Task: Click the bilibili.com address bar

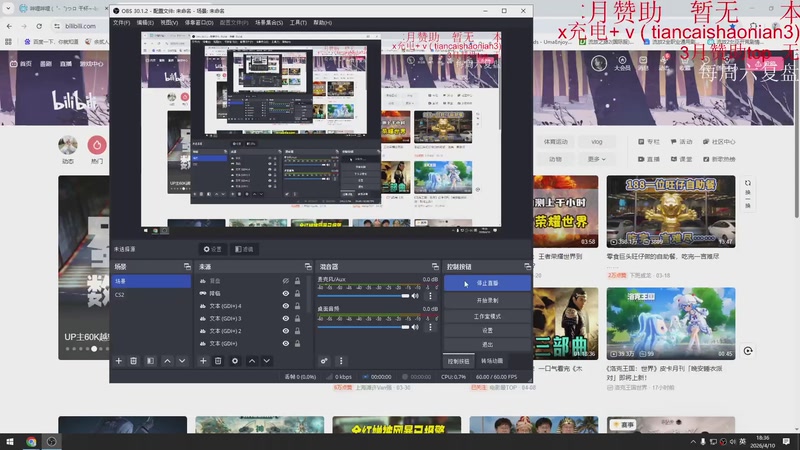Action: pyautogui.click(x=81, y=26)
